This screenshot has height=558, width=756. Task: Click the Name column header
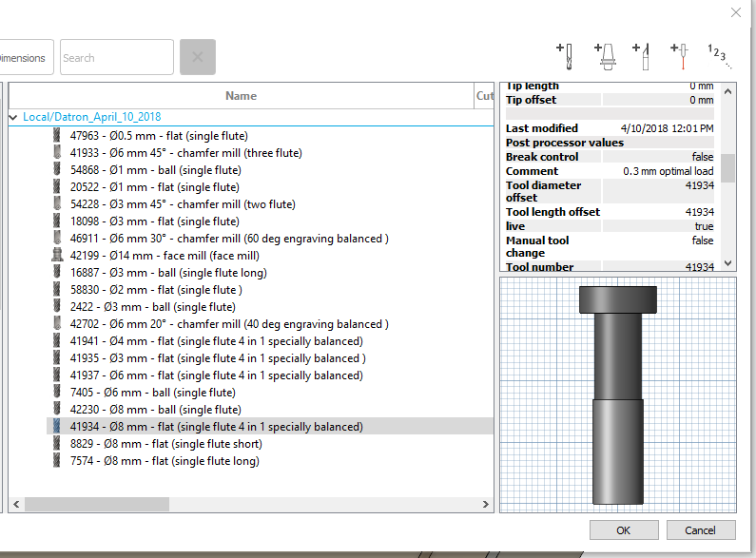pos(242,96)
